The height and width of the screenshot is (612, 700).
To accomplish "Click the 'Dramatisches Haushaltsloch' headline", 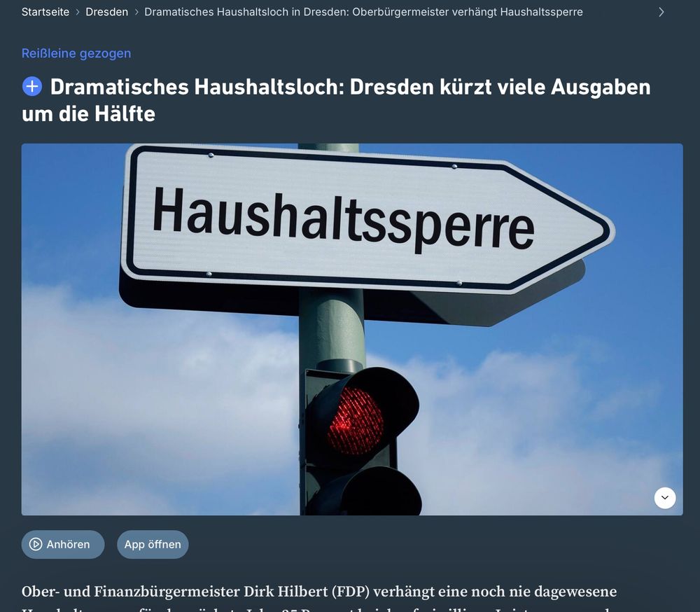I will pyautogui.click(x=336, y=100).
